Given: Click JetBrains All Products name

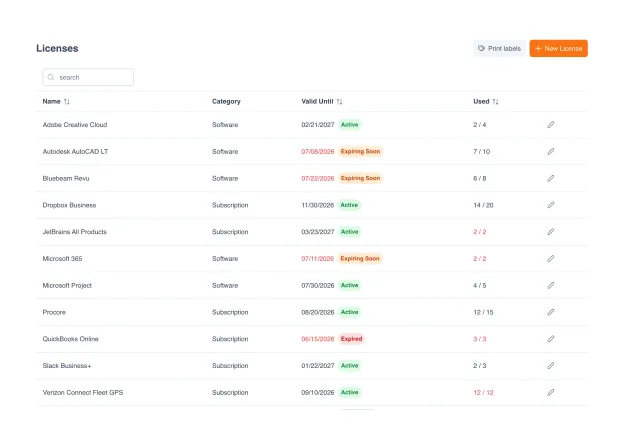Looking at the screenshot, I should coord(74,232).
